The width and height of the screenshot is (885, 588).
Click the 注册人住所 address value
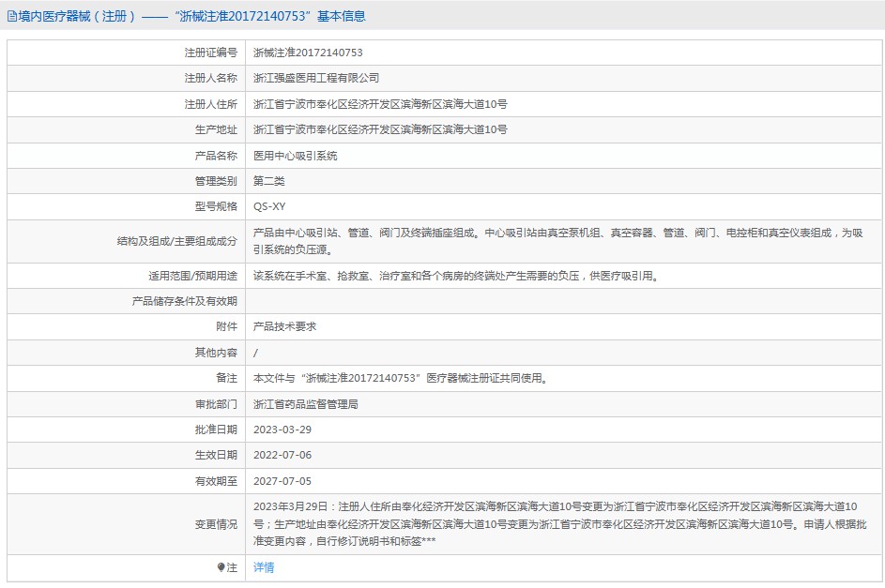(x=380, y=104)
